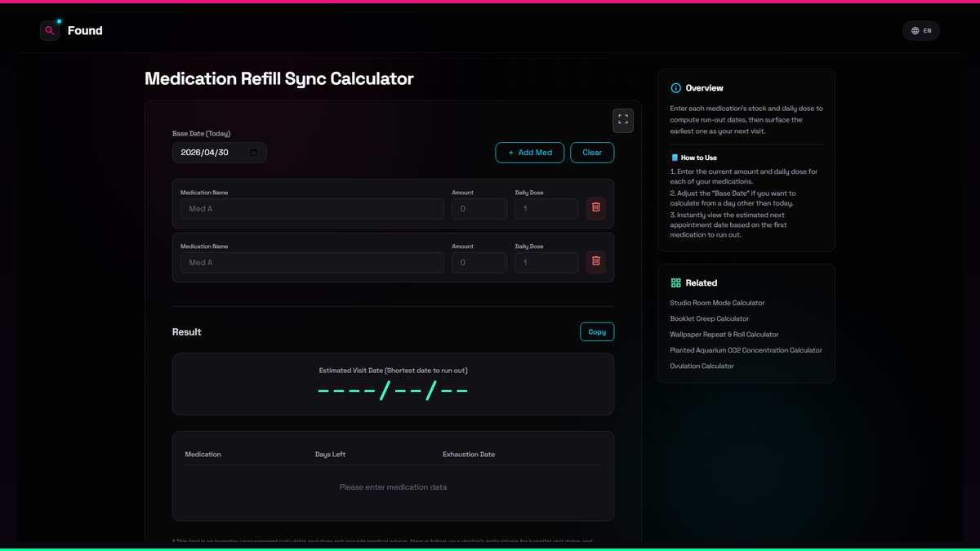980x551 pixels.
Task: Click the Base Date input field
Action: [x=219, y=153]
